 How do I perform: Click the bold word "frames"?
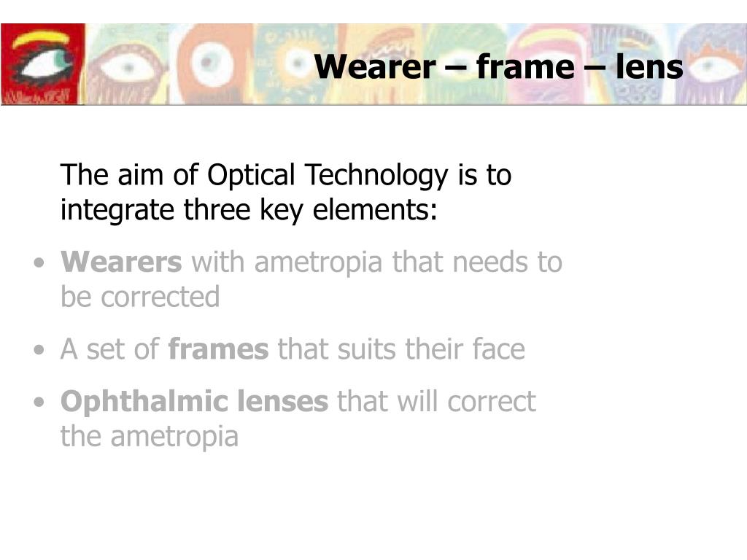pos(219,349)
